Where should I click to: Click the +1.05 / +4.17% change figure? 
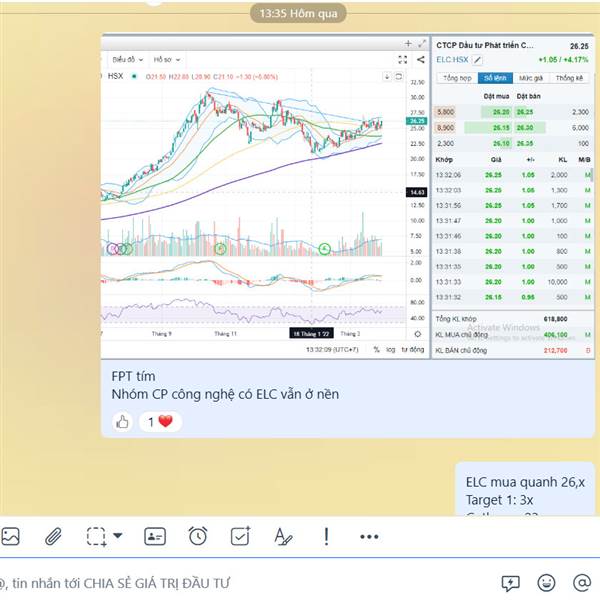(x=563, y=60)
